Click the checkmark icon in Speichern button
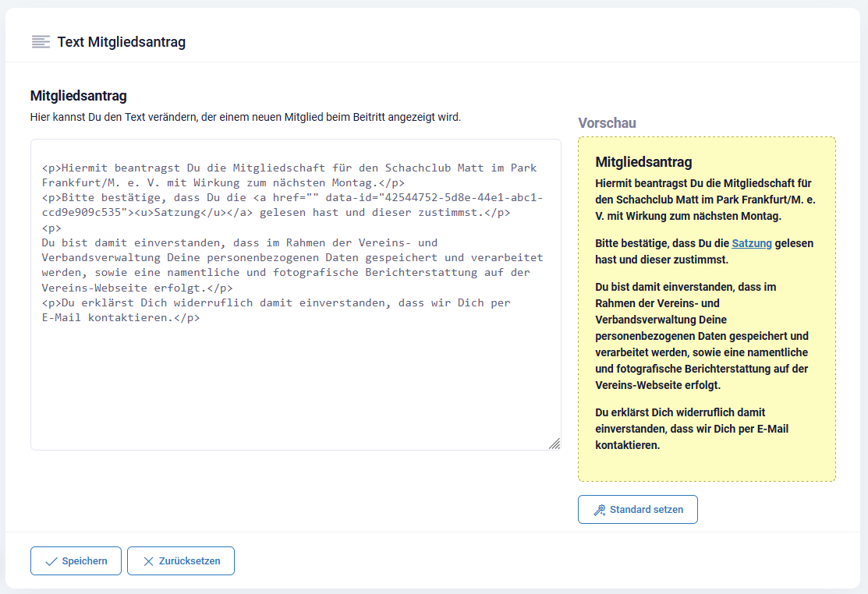Image resolution: width=868 pixels, height=594 pixels. (x=51, y=561)
